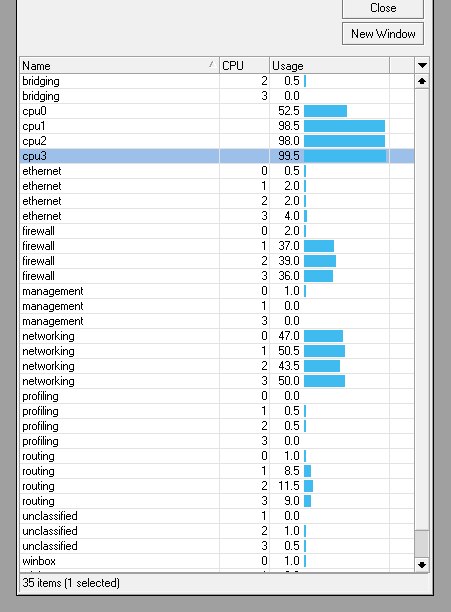Viewport: 451px width, 612px height.
Task: Sort by the CPU column header
Action: click(x=244, y=66)
